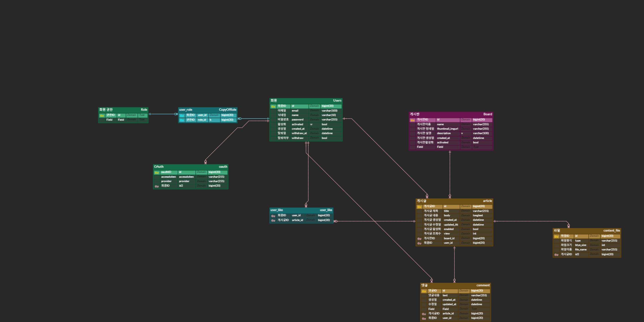
Task: Click the email field in Users table
Action: [295, 111]
